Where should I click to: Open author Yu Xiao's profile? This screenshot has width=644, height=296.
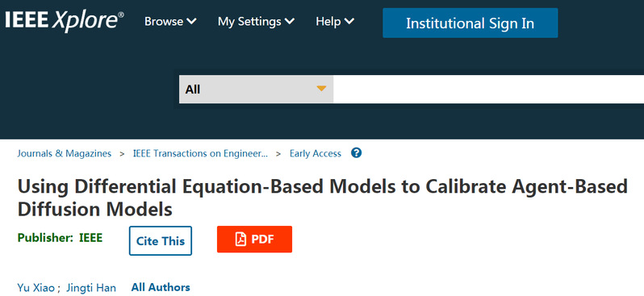coord(36,288)
